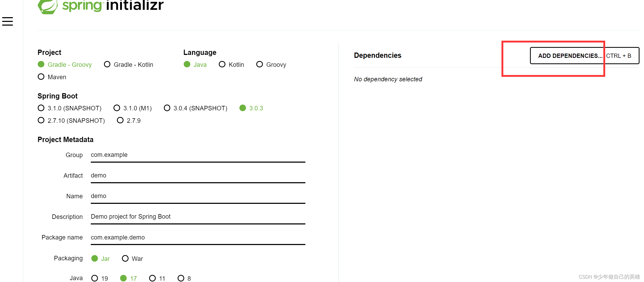Screen dimensions: 644x282
Task: Open the hamburger menu icon
Action: [x=7, y=21]
